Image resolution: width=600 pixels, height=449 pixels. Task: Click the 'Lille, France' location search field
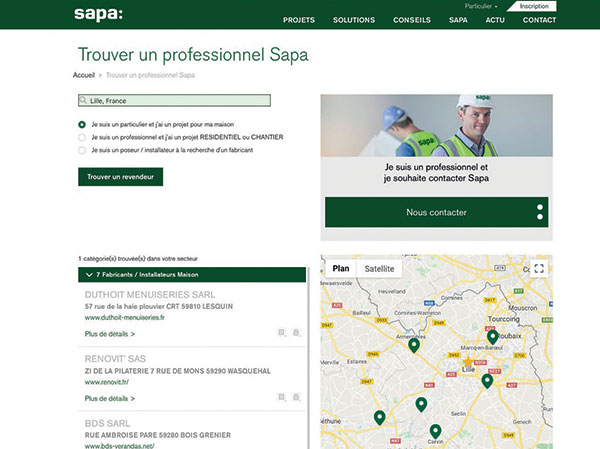point(174,100)
